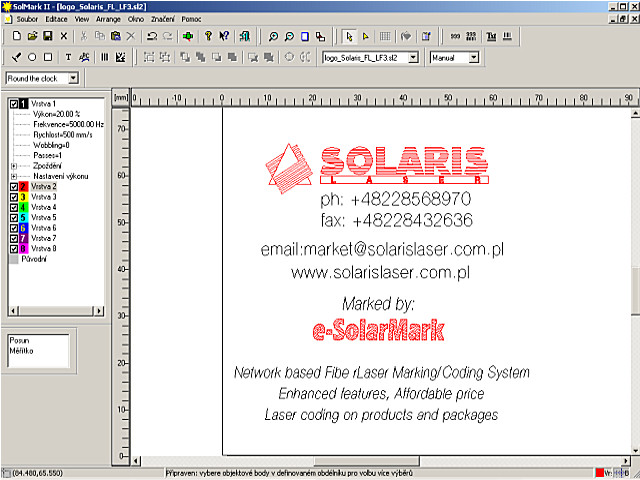Activate context help arrow-question icon
The image size is (640, 480).
tap(224, 36)
